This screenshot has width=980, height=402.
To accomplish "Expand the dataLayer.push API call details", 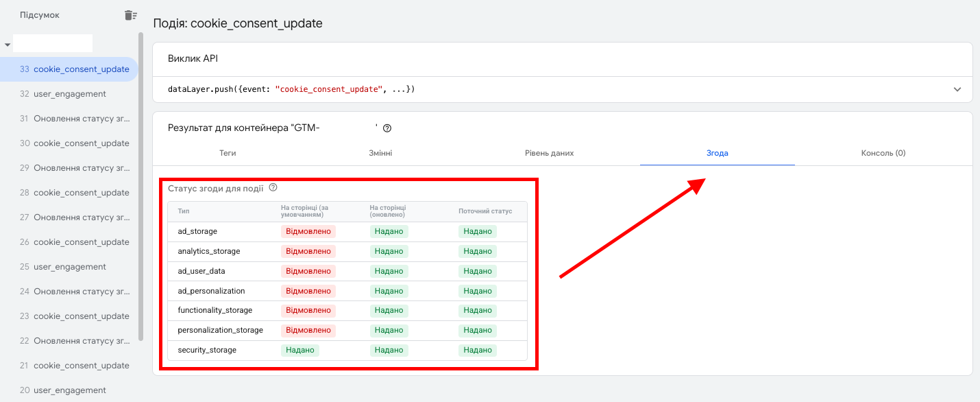I will (x=957, y=90).
